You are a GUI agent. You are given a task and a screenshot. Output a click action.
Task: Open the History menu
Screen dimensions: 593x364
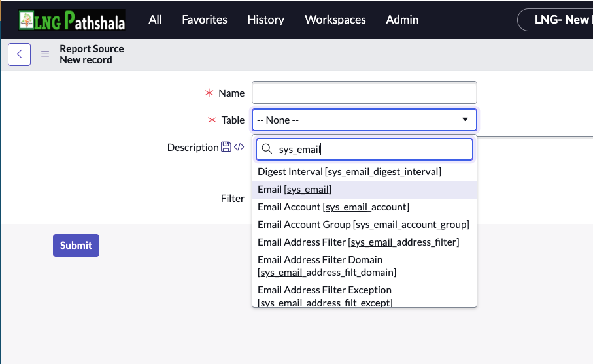pos(266,20)
